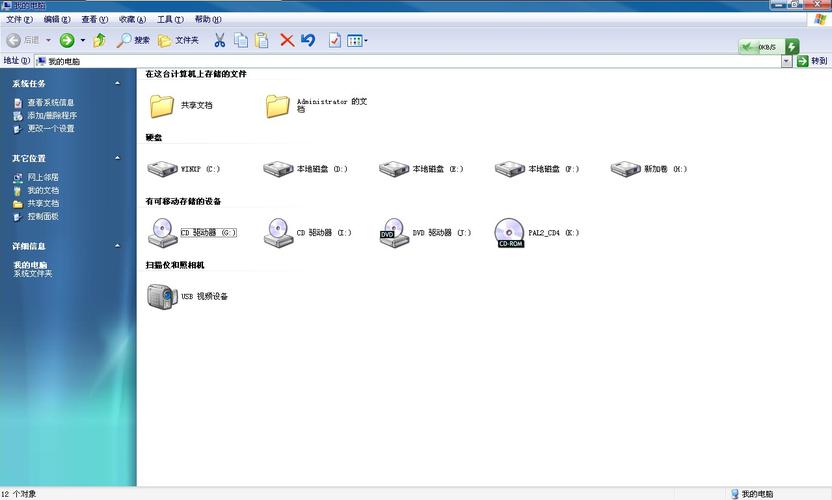Open the DVD 驱动器 (J:) drive
This screenshot has width=832, height=500.
393,232
